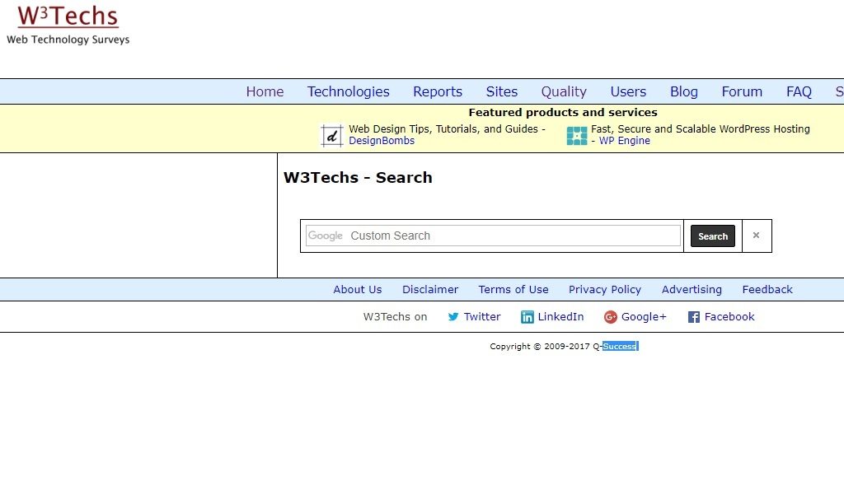Open the FAQ menu item
This screenshot has height=504, width=844.
point(799,91)
